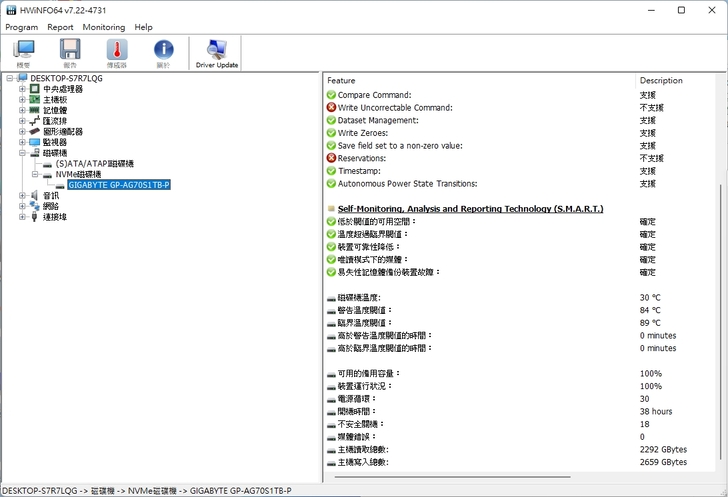Collapse the 磁碟機 tree node

(22, 153)
